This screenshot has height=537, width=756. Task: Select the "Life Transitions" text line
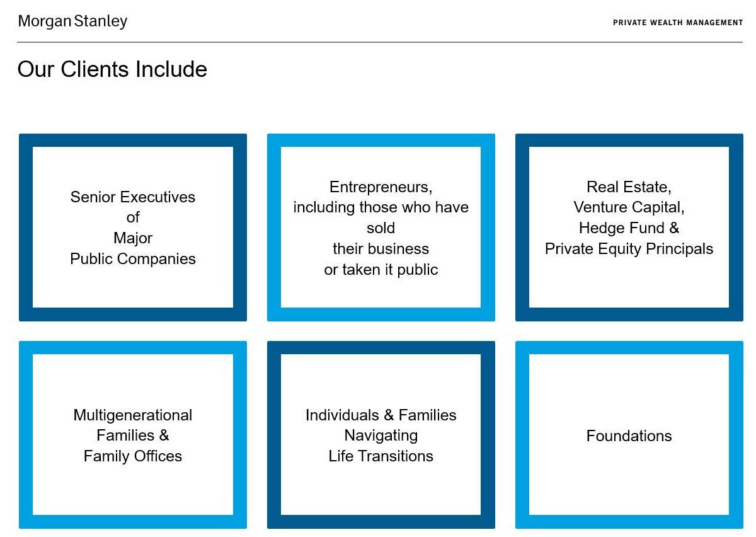(381, 456)
